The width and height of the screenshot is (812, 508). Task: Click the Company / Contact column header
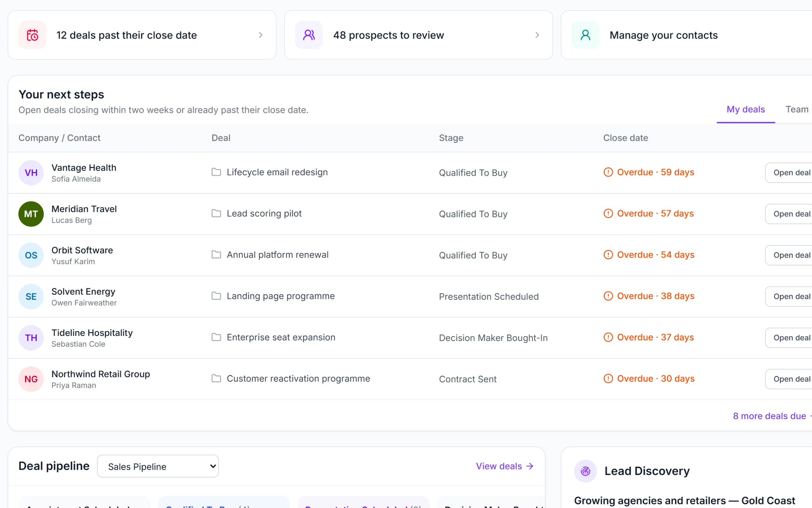tap(60, 138)
